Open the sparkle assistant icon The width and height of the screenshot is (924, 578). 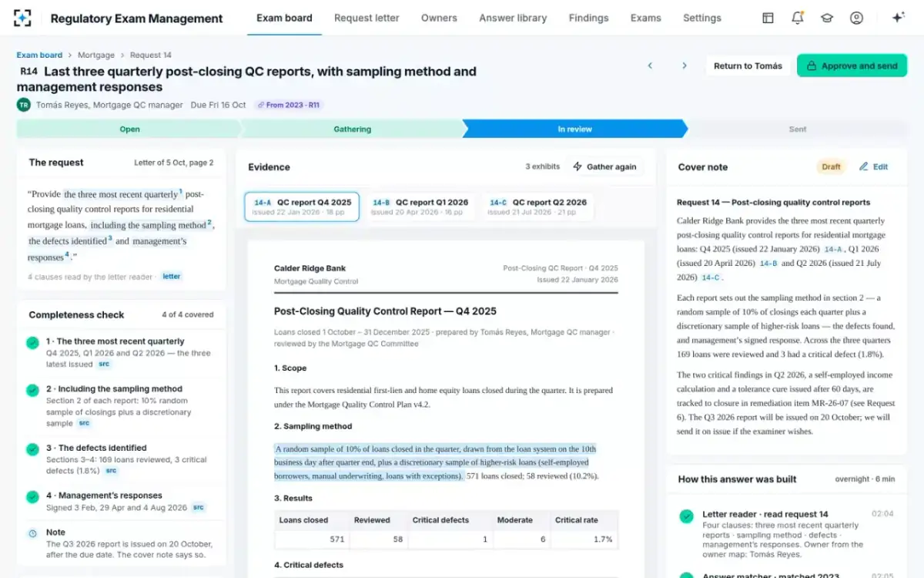[x=898, y=18]
